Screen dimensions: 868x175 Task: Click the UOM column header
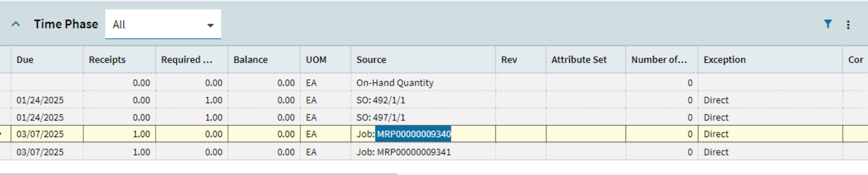(x=325, y=60)
